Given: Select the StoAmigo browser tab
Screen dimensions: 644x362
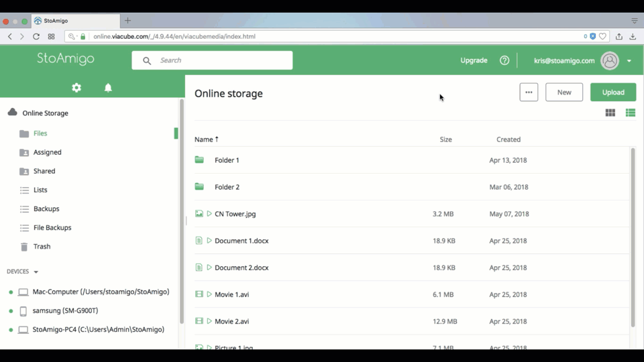Looking at the screenshot, I should [x=76, y=21].
